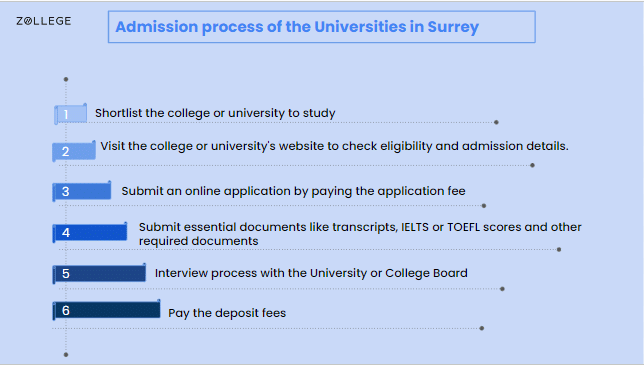This screenshot has width=644, height=365.
Task: Click the end dot of step 1 line
Action: coord(496,122)
